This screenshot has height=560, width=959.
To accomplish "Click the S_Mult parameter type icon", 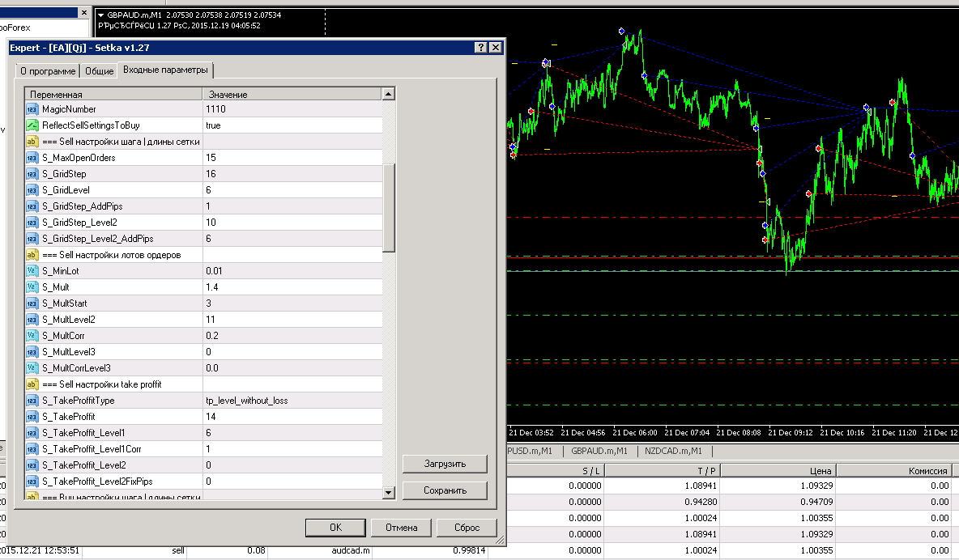I will click(x=32, y=287).
